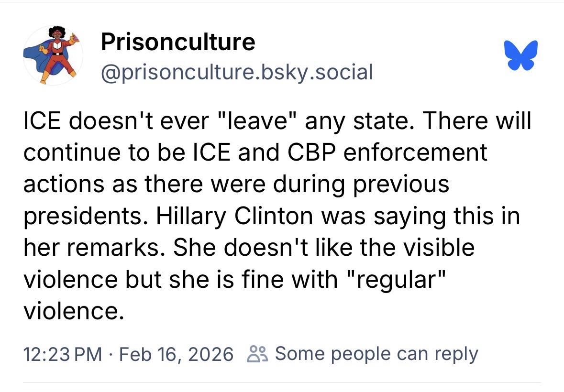Open the Prisonculture display name
Screen dimensions: 564x392
pyautogui.click(x=178, y=43)
